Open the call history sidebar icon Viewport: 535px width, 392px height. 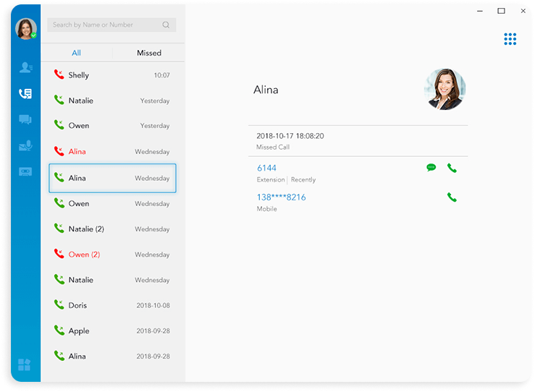25,93
